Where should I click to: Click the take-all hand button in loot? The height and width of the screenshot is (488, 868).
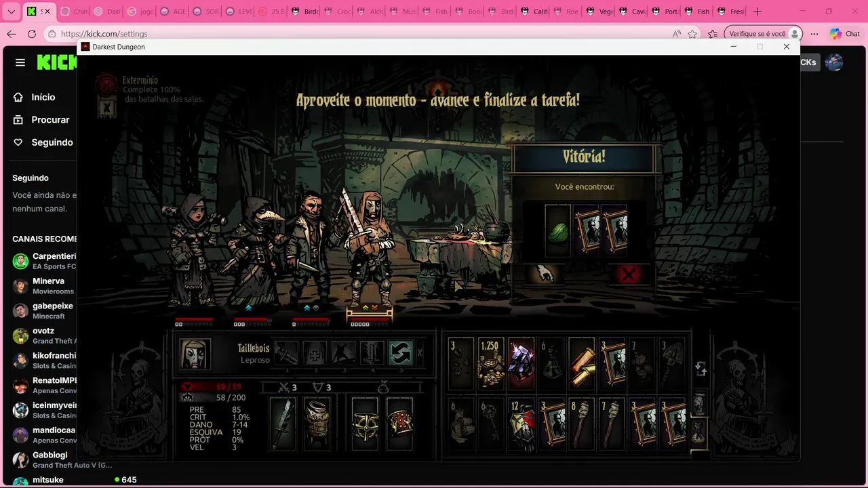(x=545, y=274)
